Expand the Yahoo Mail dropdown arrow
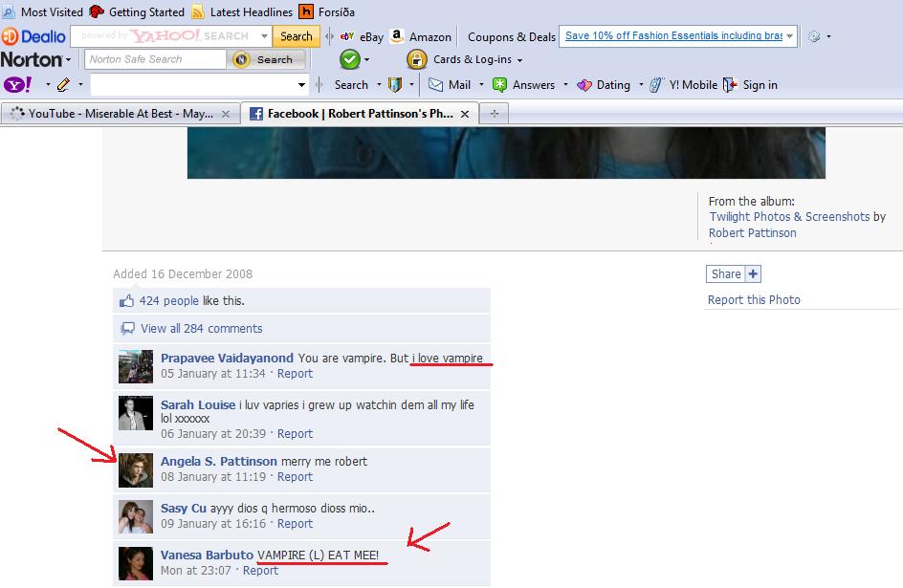903x588 pixels. pyautogui.click(x=481, y=85)
